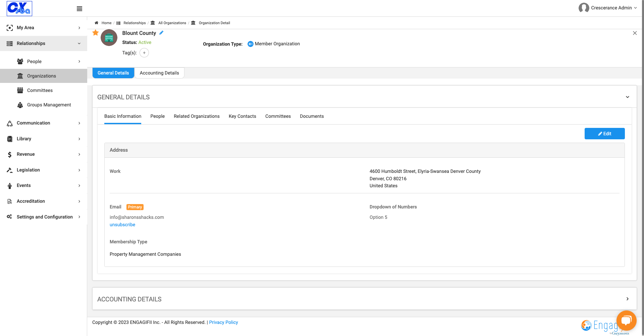Image resolution: width=644 pixels, height=336 pixels.
Task: Open Crescerance Admin user dropdown
Action: tap(614, 8)
